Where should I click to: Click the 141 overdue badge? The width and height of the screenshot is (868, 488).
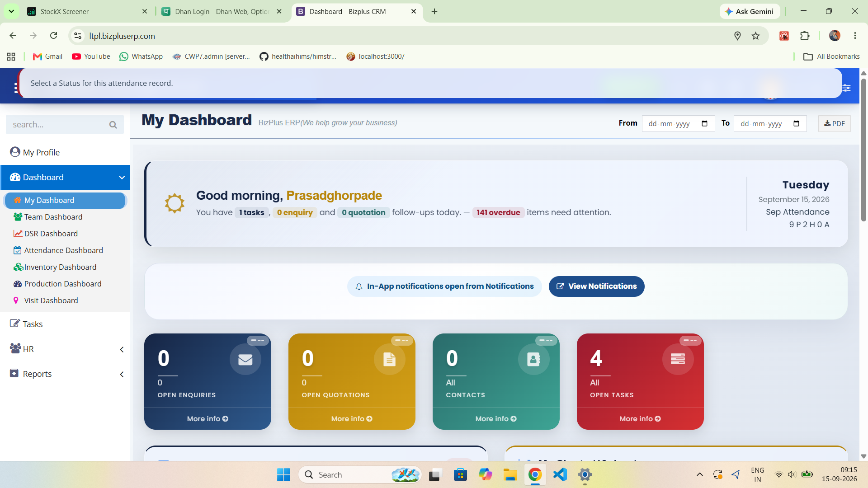pos(498,212)
